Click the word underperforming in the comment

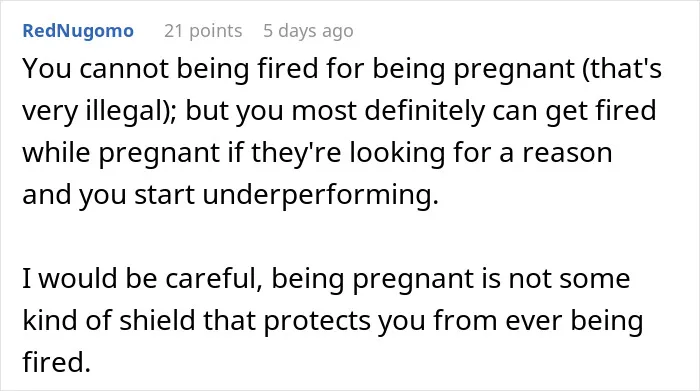[x=321, y=195]
